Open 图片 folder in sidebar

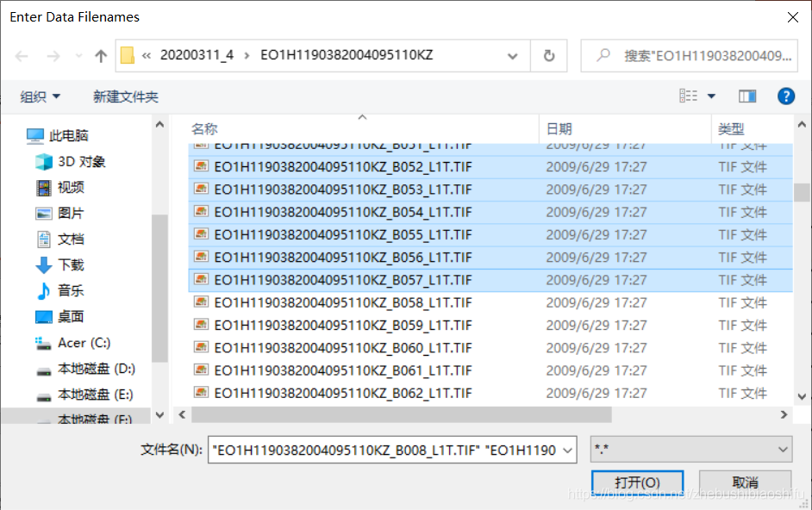(x=59, y=214)
